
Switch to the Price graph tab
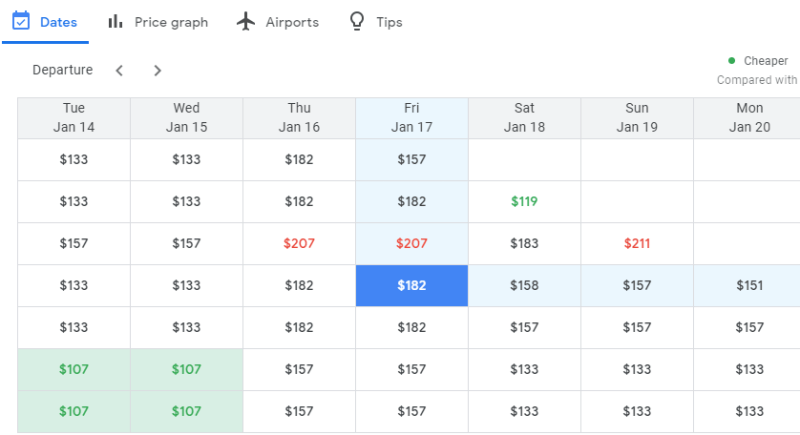pyautogui.click(x=171, y=22)
